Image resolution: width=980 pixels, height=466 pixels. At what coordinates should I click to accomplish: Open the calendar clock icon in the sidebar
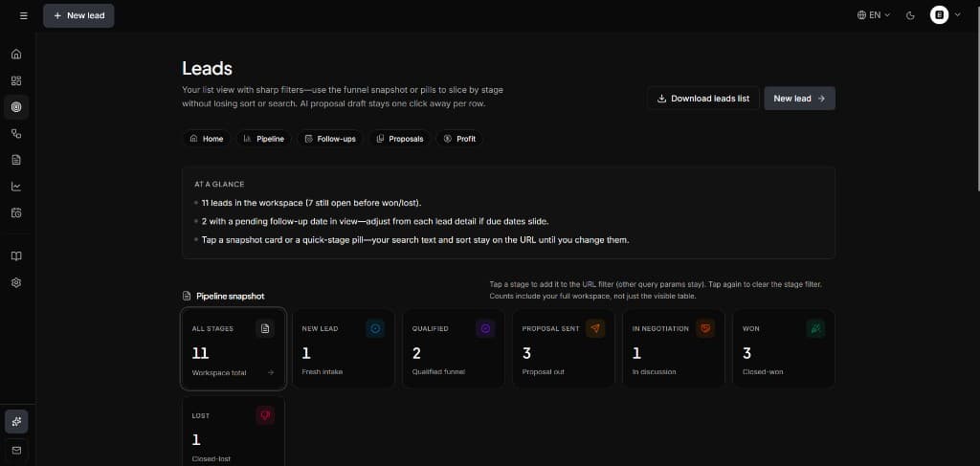(x=16, y=213)
